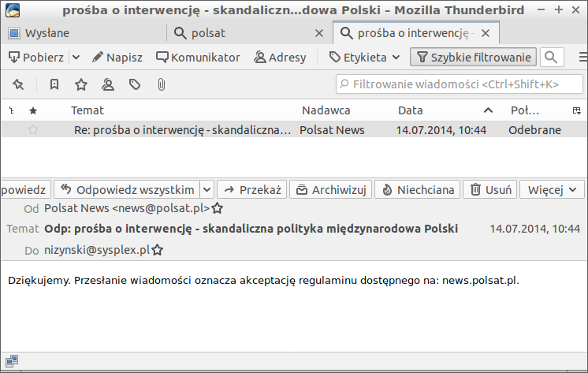The width and height of the screenshot is (588, 373).
Task: Add sender Polsat News to contacts via star
Action: (218, 209)
